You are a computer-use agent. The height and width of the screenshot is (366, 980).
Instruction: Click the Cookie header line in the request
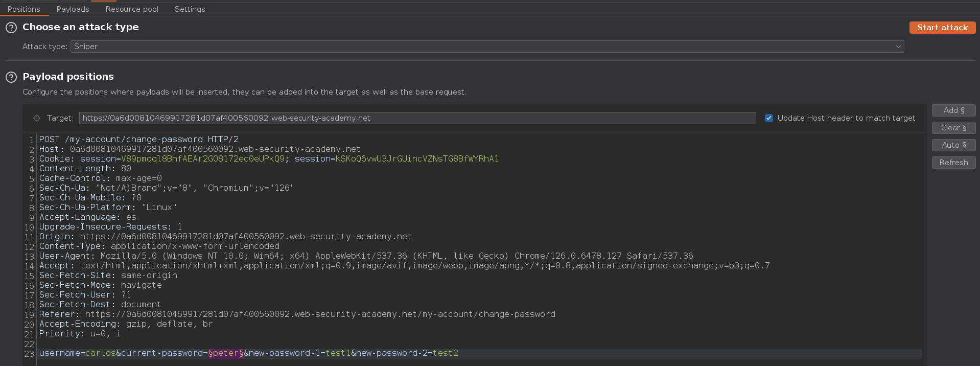tap(269, 159)
